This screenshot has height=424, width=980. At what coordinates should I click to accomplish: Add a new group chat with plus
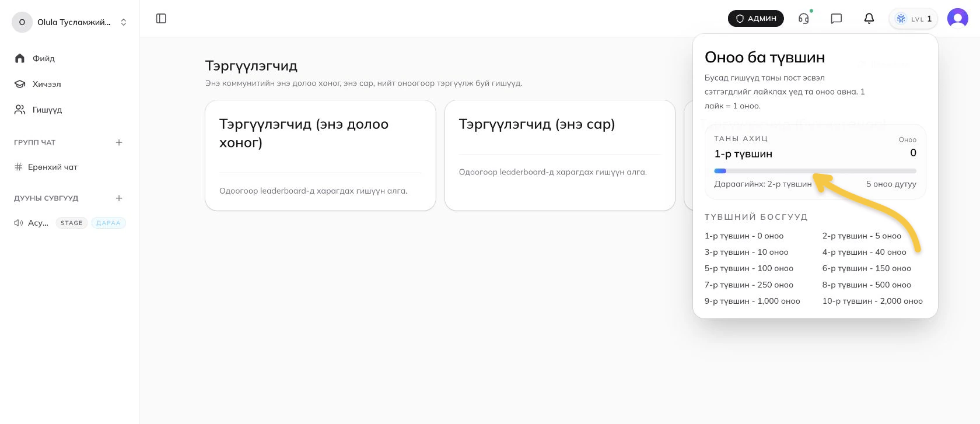tap(119, 142)
